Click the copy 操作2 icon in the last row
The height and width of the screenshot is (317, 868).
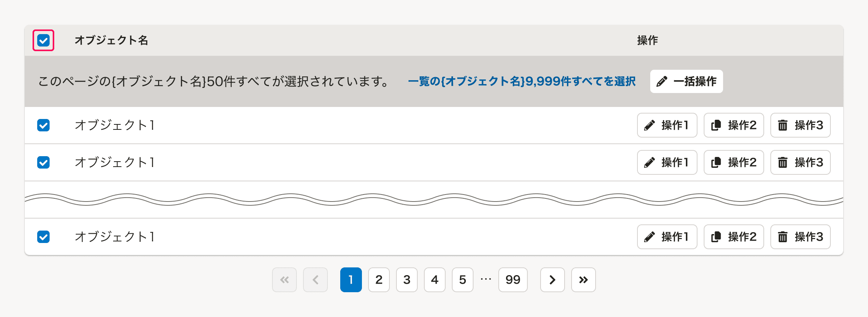[x=716, y=237]
